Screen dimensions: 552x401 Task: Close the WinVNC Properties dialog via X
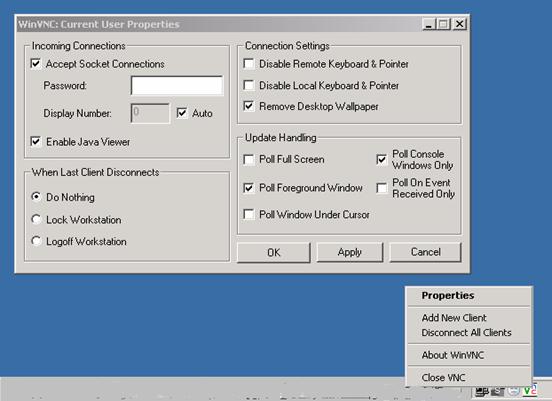point(459,24)
